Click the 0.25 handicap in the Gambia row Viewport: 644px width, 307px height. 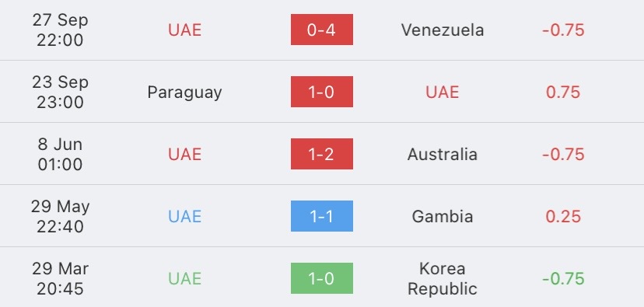pyautogui.click(x=563, y=216)
